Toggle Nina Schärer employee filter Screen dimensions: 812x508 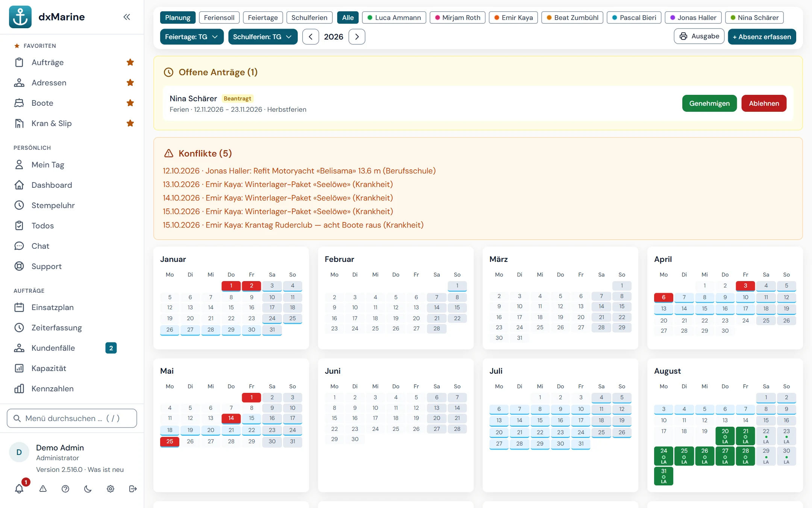coord(754,18)
